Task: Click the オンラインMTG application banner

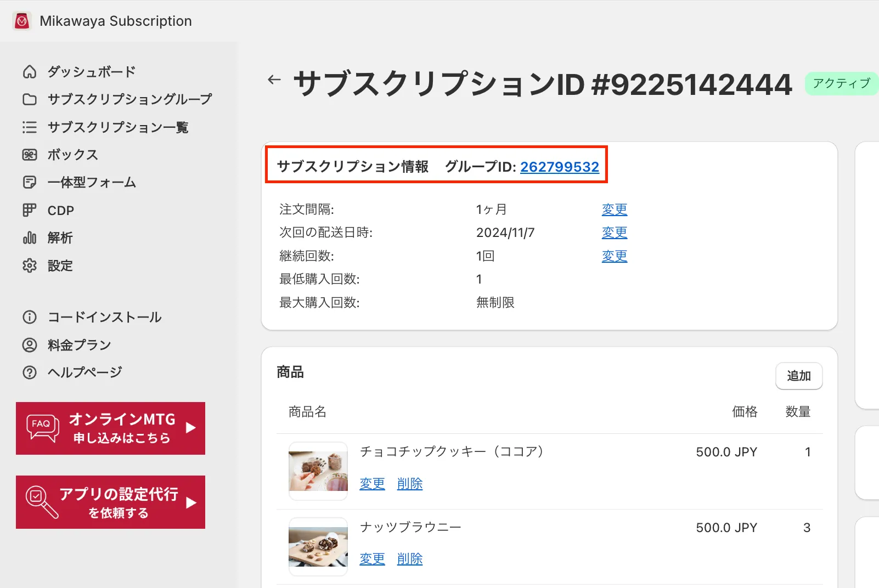Action: pos(110,428)
